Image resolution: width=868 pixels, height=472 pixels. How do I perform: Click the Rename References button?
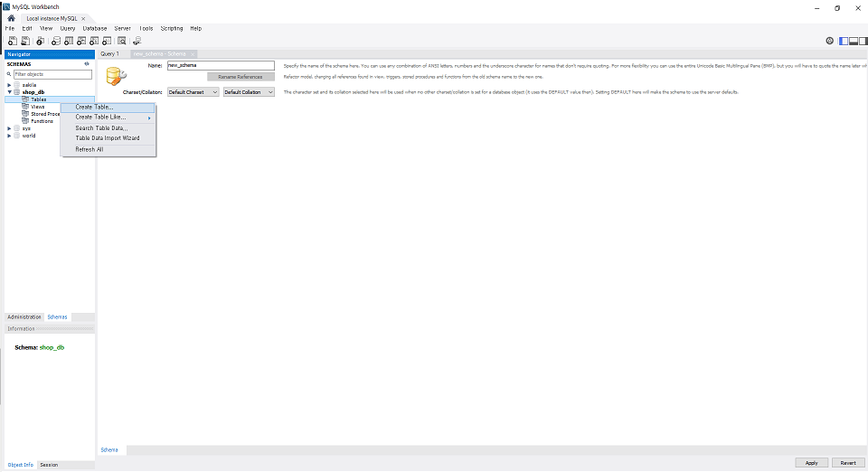click(x=241, y=77)
